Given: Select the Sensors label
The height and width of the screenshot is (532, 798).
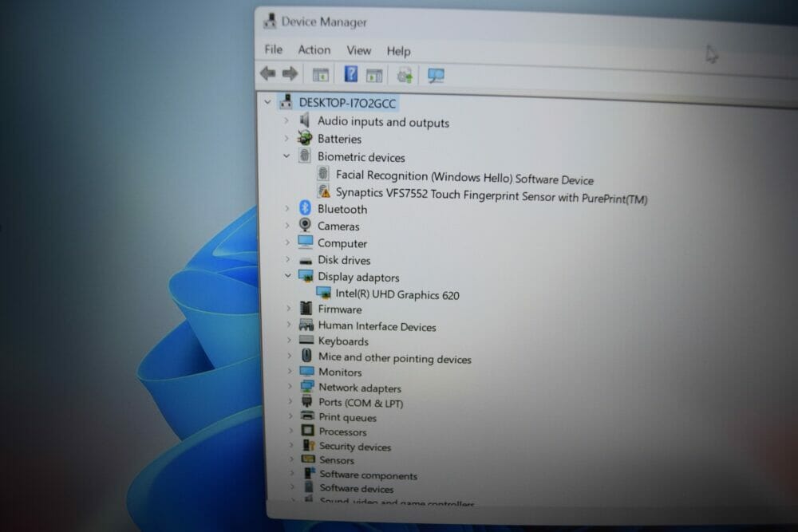Looking at the screenshot, I should [337, 459].
